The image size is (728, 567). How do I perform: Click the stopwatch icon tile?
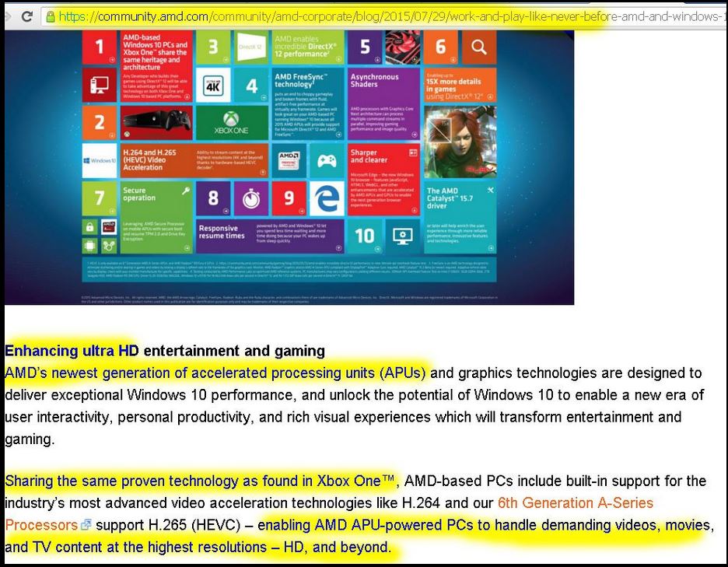coord(250,198)
